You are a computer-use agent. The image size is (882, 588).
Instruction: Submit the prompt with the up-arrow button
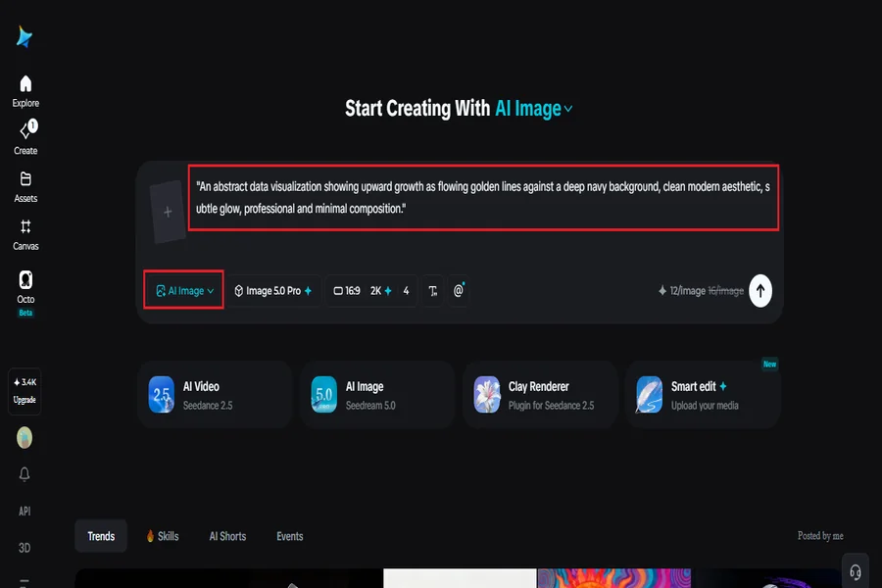[759, 291]
